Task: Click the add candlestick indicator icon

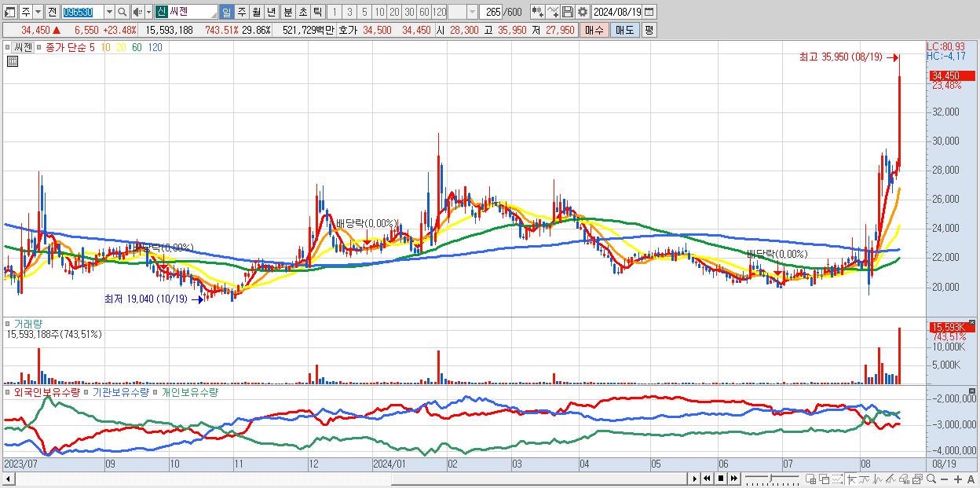Action: pyautogui.click(x=537, y=12)
